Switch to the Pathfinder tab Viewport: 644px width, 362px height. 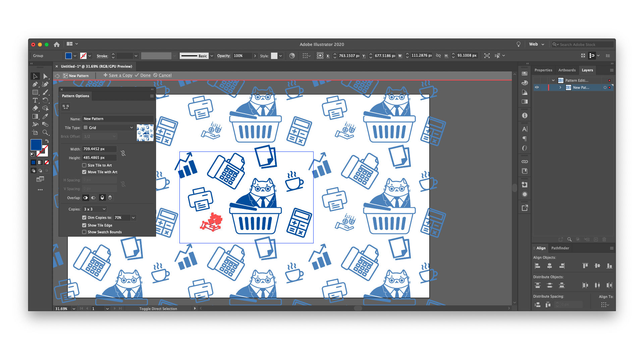(x=560, y=248)
